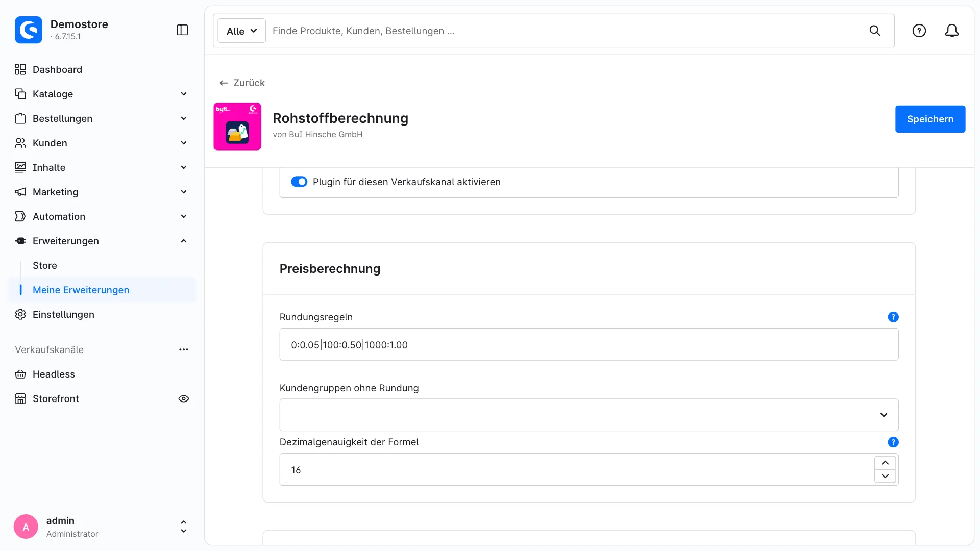
Task: Click the Dashboard grid icon
Action: pyautogui.click(x=20, y=69)
